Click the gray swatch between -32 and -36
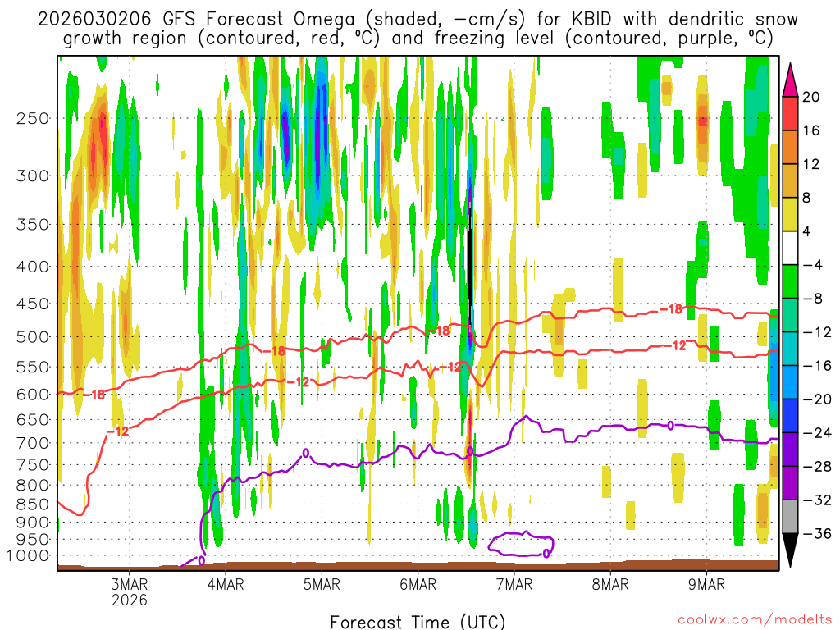This screenshot has width=840, height=630. coord(790,517)
